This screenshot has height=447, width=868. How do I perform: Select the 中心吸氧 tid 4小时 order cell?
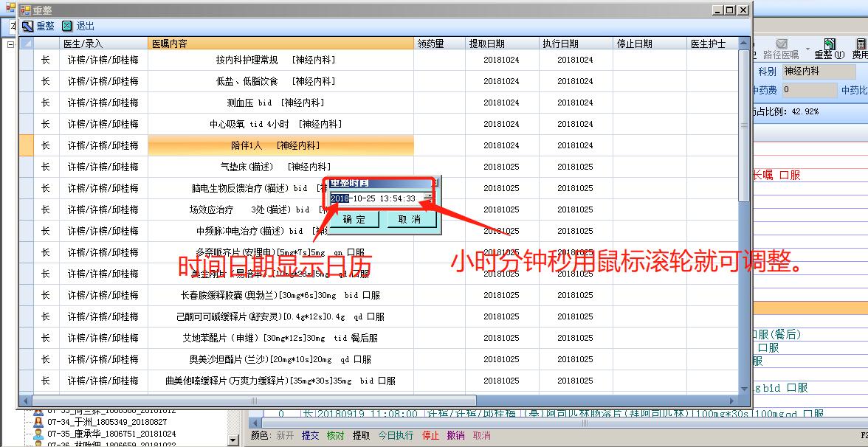point(280,125)
